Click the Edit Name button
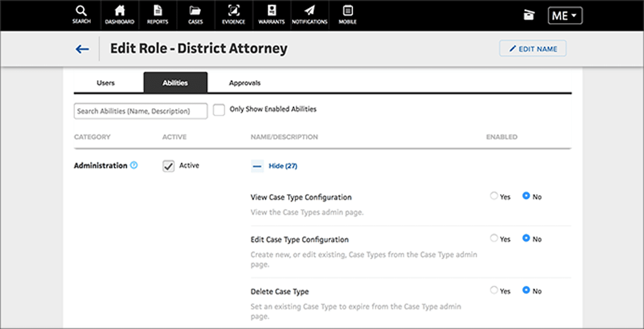The image size is (644, 329). pyautogui.click(x=532, y=49)
